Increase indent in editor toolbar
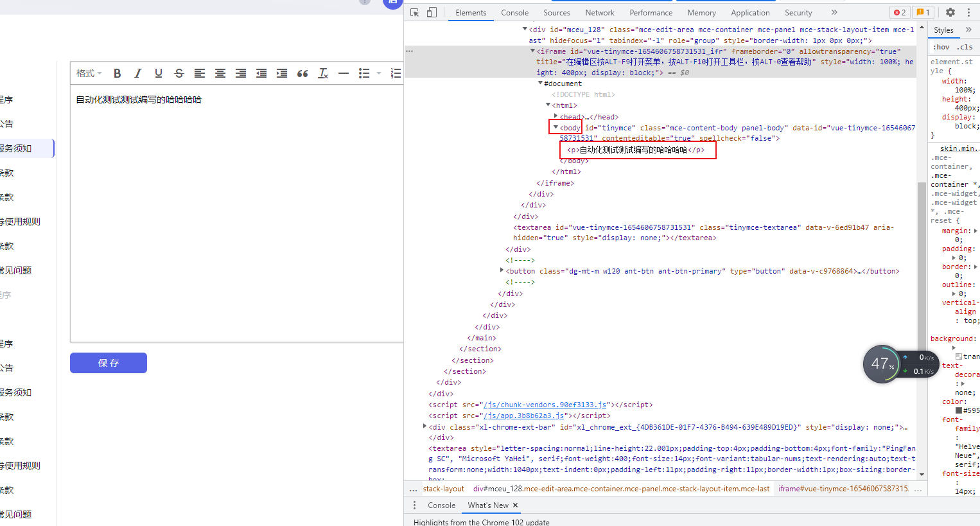Viewport: 980px width, 526px height. pos(282,73)
